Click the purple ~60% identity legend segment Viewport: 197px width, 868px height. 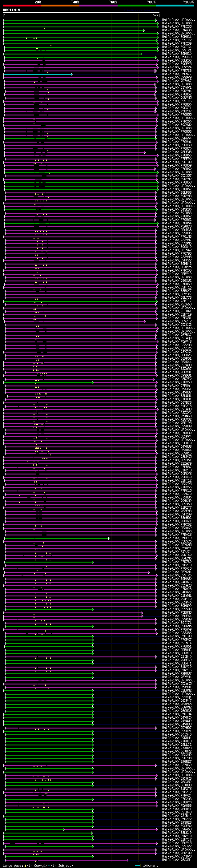coord(99,6)
